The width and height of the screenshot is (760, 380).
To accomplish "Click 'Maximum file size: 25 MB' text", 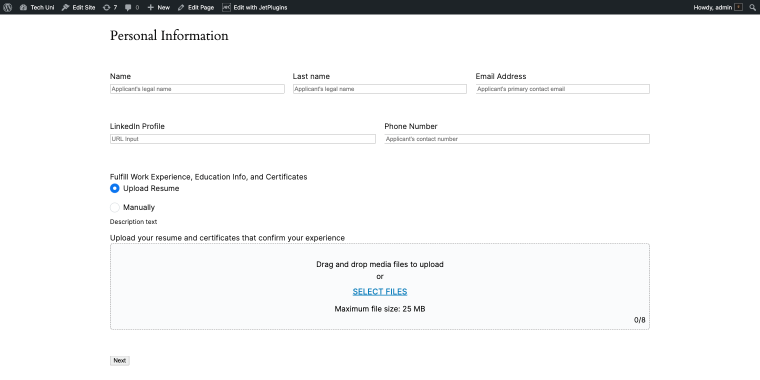I will tap(380, 309).
